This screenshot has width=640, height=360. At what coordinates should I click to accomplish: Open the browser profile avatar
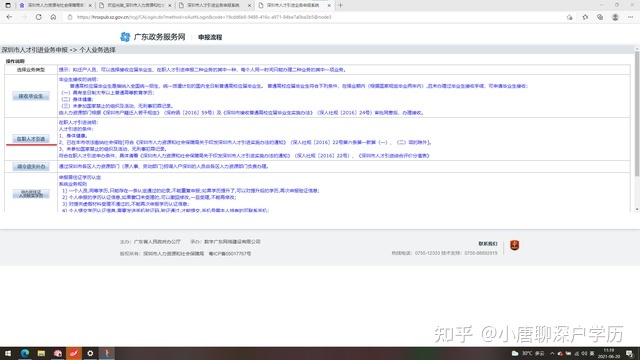pyautogui.click(x=615, y=17)
